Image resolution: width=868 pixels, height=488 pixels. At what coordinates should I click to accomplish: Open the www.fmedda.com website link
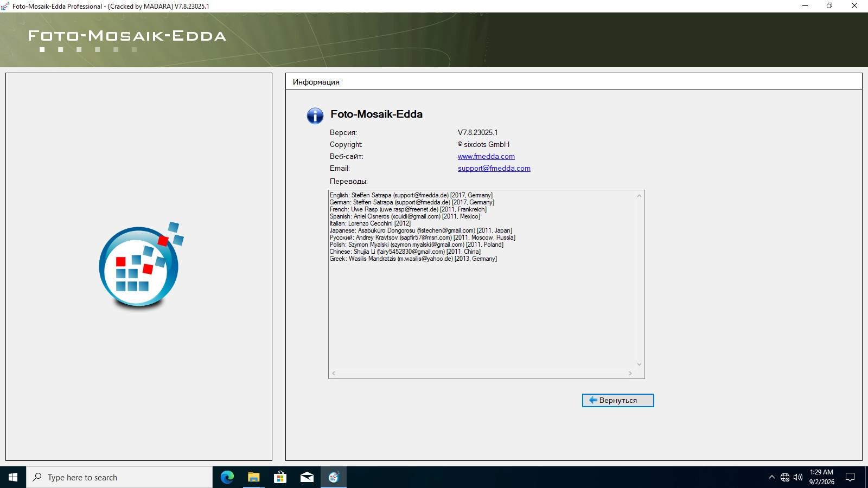click(486, 156)
